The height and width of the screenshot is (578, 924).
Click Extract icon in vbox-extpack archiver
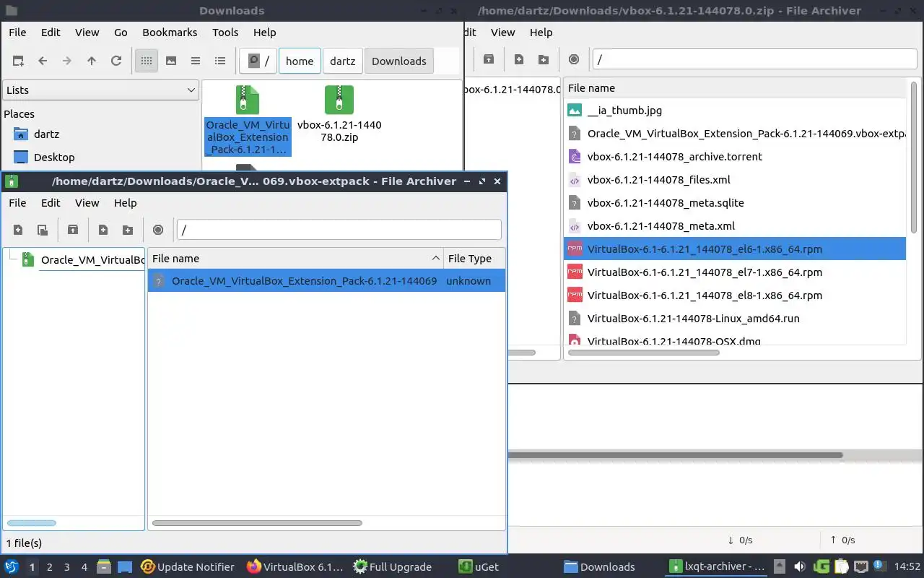73,230
